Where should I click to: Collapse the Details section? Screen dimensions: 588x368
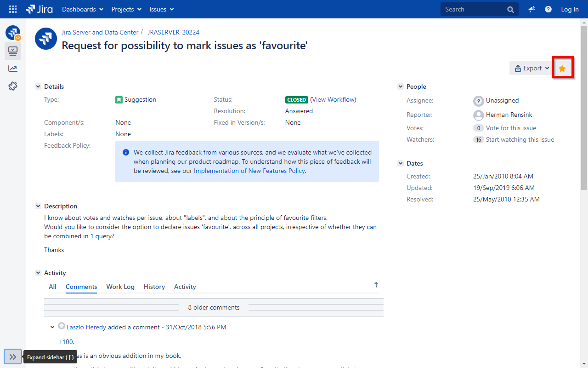tap(38, 86)
